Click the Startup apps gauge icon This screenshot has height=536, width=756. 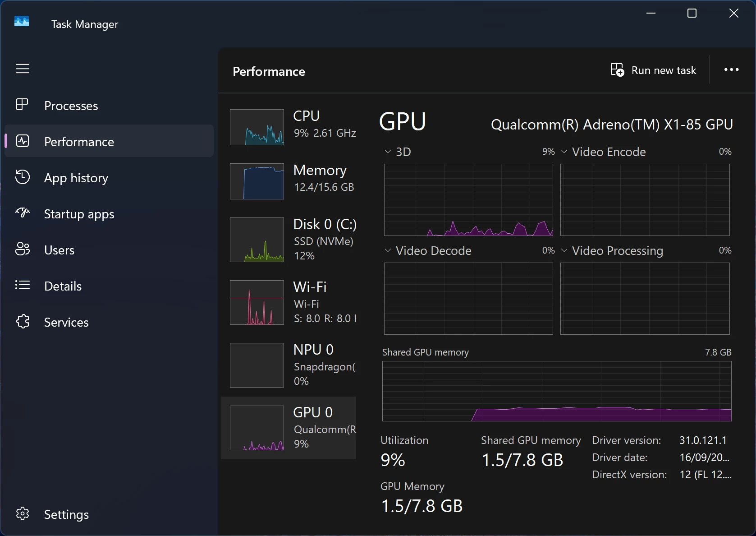[x=23, y=213]
